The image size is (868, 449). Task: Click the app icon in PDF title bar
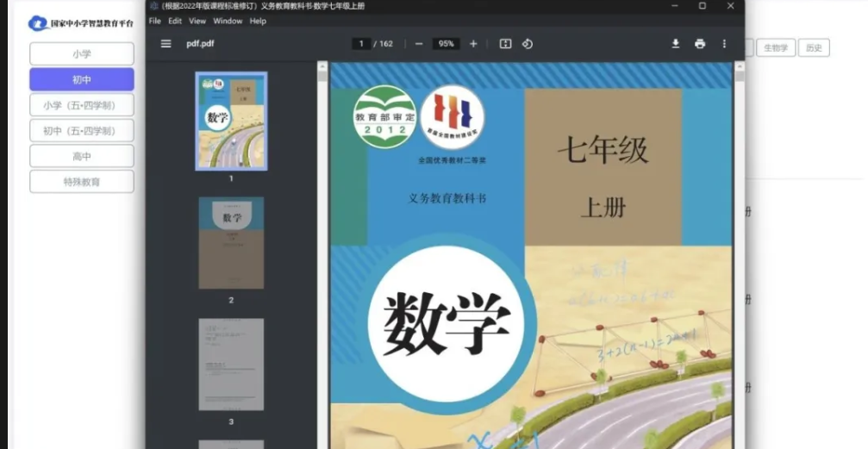(154, 6)
